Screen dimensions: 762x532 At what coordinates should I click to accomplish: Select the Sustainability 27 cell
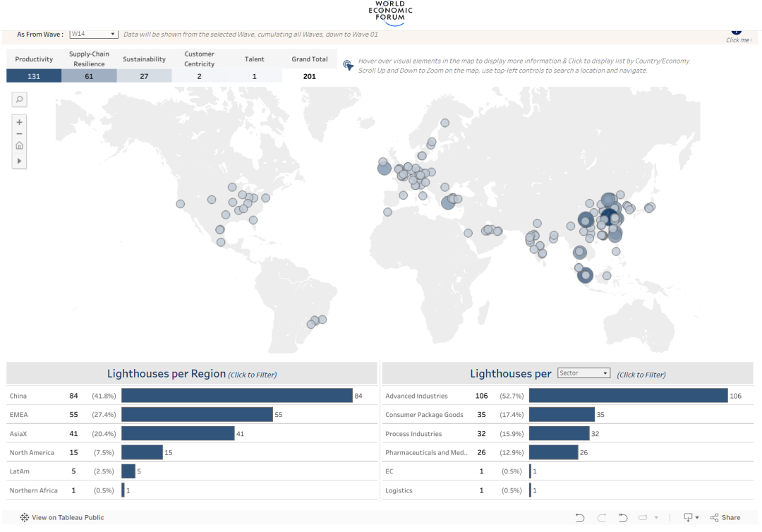click(144, 76)
